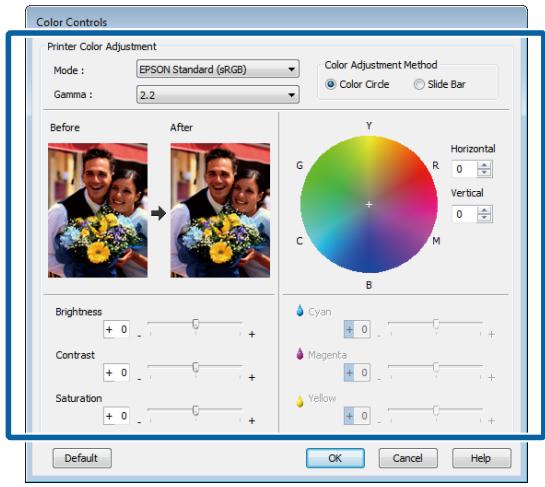Screen dimensions: 545x487
Task: Click the Magenta slider handle
Action: point(436,367)
